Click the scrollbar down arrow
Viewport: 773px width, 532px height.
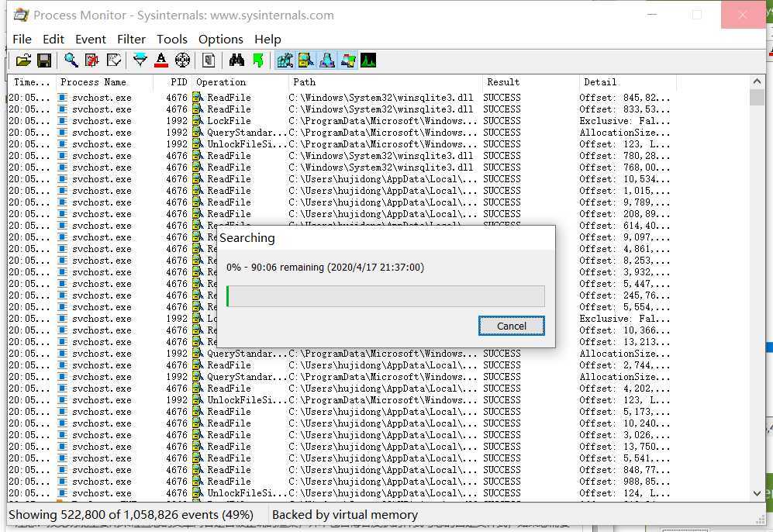757,493
